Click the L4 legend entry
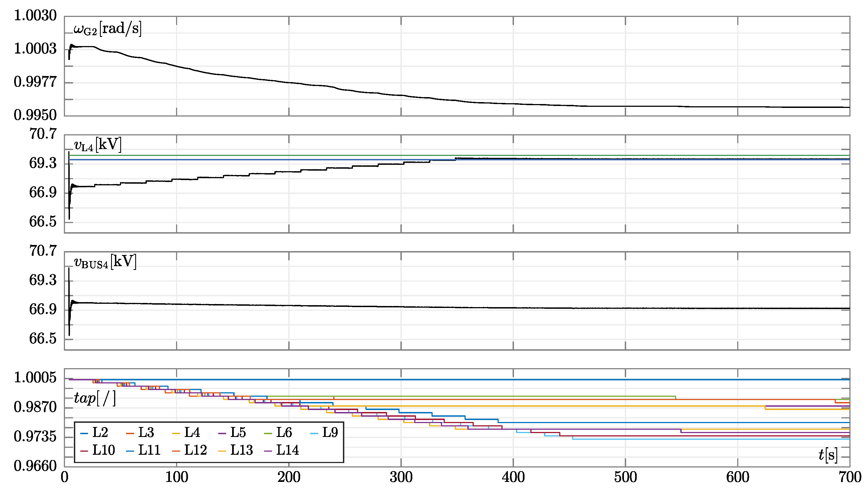The height and width of the screenshot is (493, 868). point(192,433)
